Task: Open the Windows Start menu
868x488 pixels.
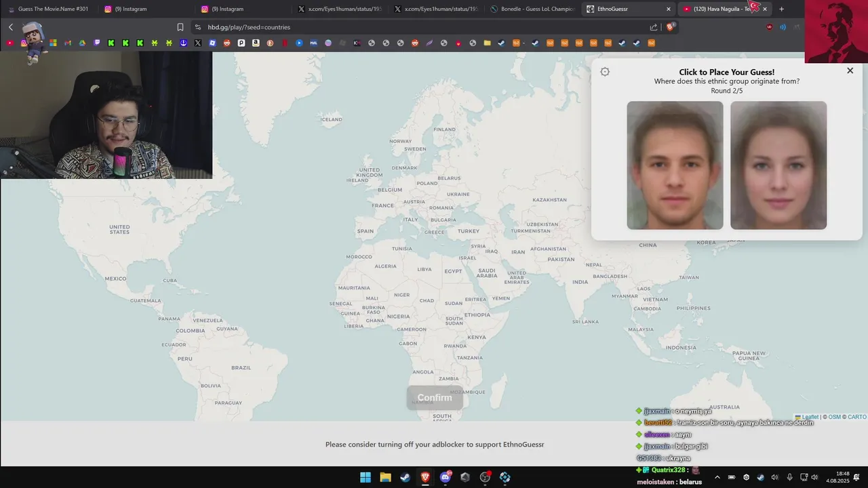Action: [366, 477]
